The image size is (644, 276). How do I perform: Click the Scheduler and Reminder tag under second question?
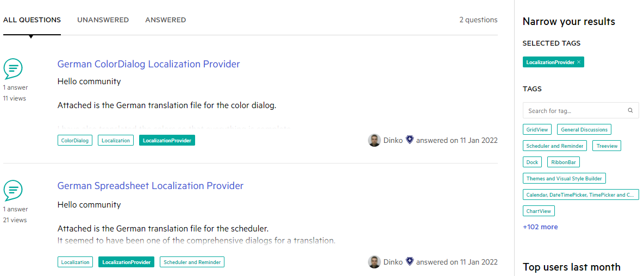pos(192,262)
